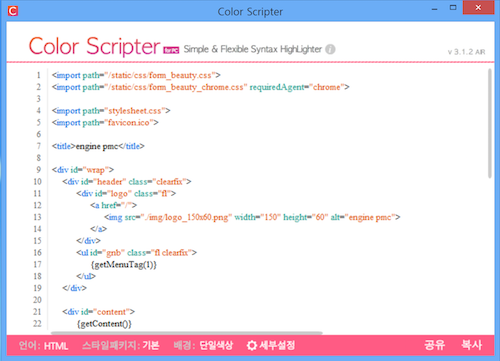Click the Color Scripter logo text
The width and height of the screenshot is (500, 361).
pyautogui.click(x=95, y=46)
